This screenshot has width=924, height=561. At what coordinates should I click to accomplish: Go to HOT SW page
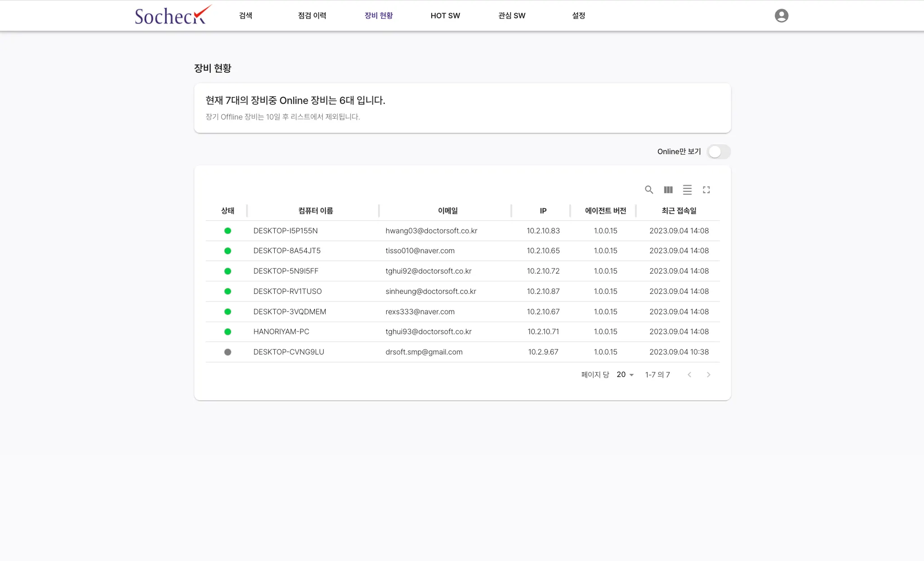(x=445, y=16)
